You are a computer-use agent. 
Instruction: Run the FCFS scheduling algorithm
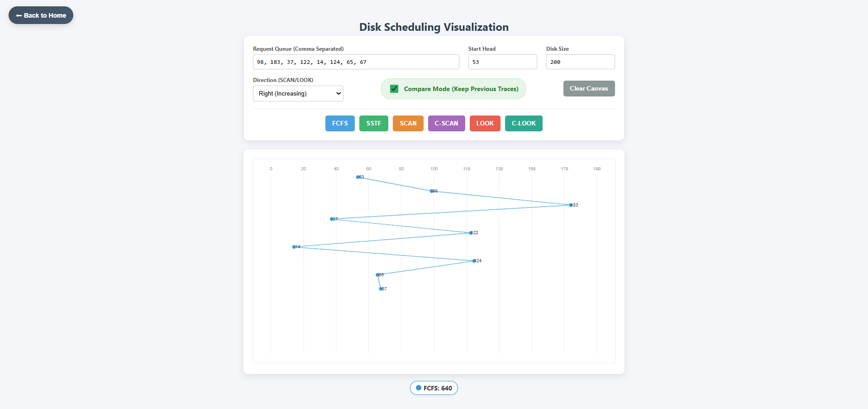(339, 123)
